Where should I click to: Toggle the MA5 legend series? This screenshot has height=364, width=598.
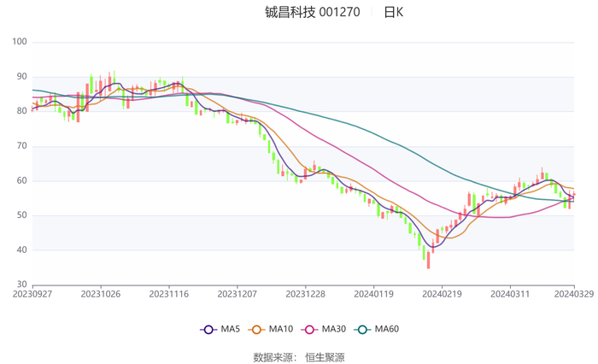tap(220, 329)
